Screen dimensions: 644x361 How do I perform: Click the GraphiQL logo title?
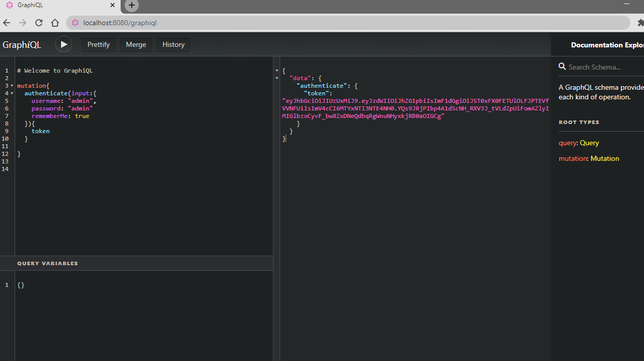(x=22, y=44)
